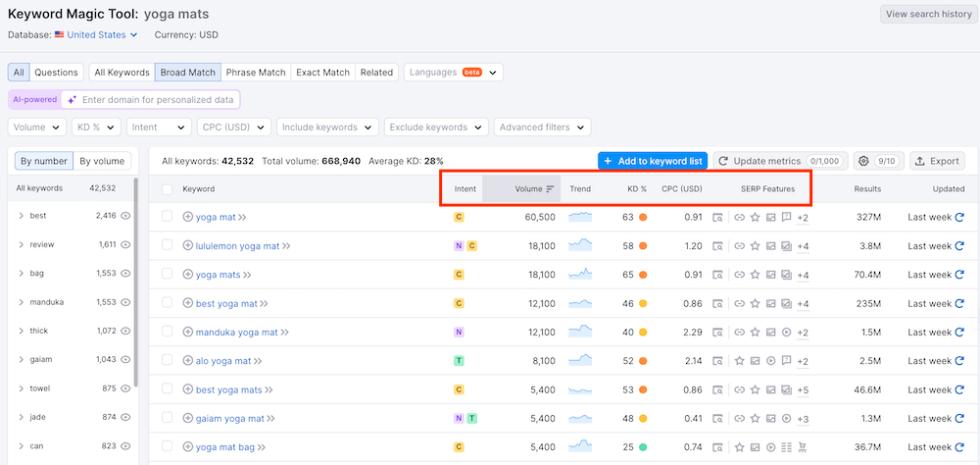Select the Questions tab

[x=56, y=73]
